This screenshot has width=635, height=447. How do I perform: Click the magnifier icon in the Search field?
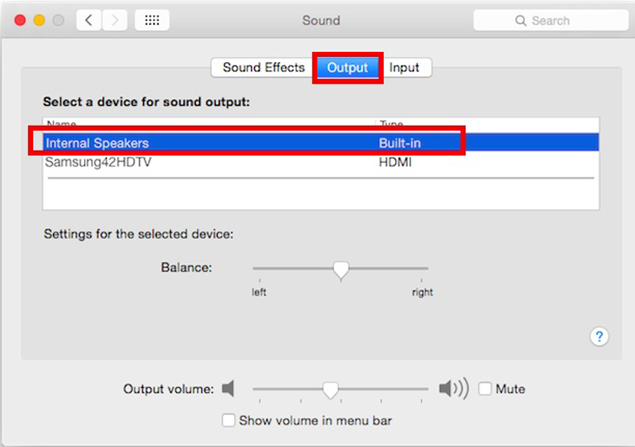520,20
